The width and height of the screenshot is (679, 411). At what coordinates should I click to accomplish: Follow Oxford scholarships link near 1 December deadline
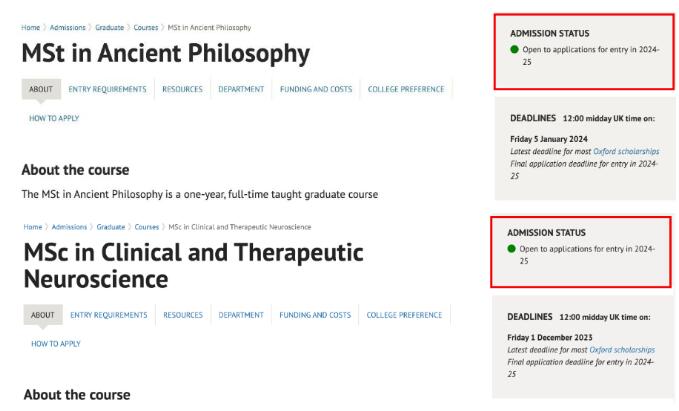click(622, 350)
